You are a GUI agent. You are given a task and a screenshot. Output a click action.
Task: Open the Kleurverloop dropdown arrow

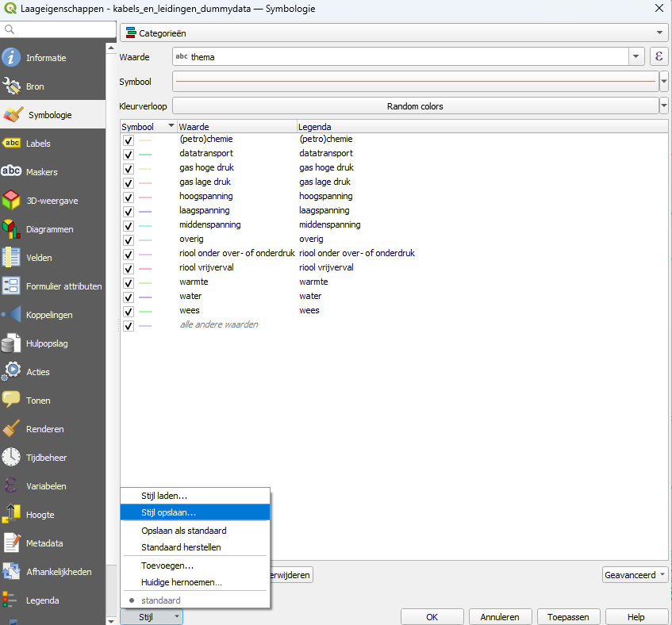click(663, 105)
